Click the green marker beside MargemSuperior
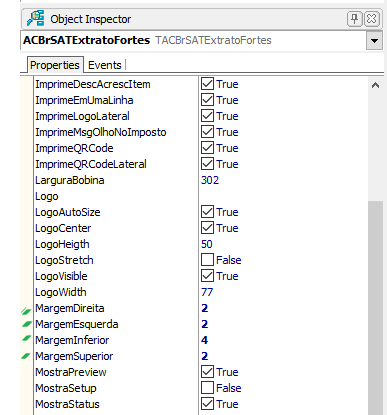The image size is (387, 415). point(26,356)
